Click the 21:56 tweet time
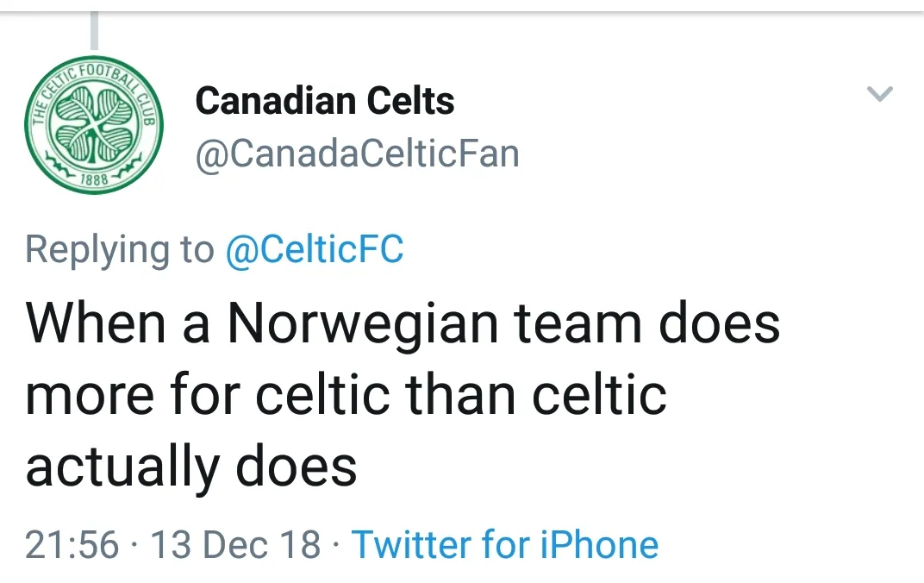The height and width of the screenshot is (583, 924). pos(72,545)
